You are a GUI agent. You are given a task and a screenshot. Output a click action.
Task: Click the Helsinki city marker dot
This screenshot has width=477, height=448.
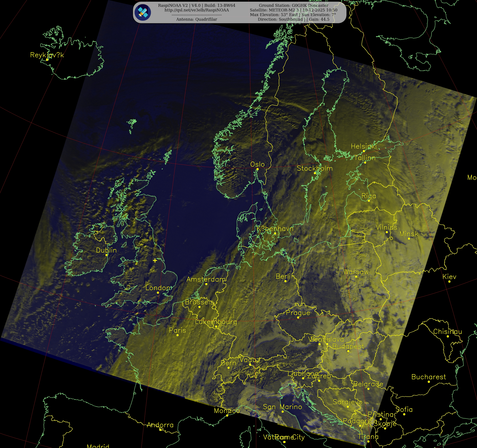364,151
